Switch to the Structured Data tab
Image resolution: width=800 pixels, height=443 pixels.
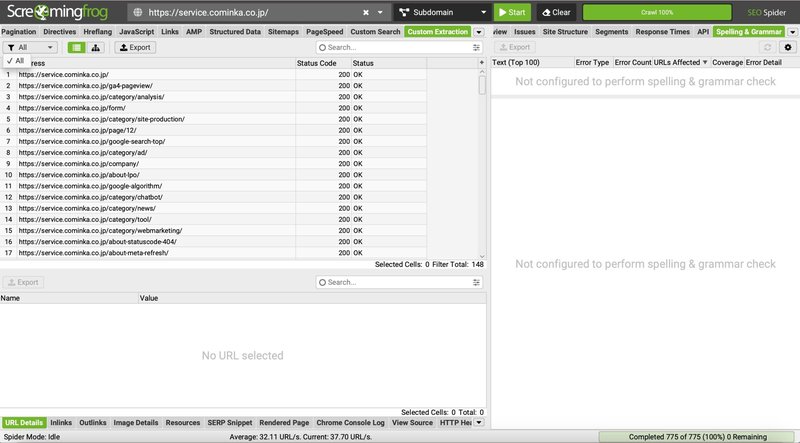235,32
